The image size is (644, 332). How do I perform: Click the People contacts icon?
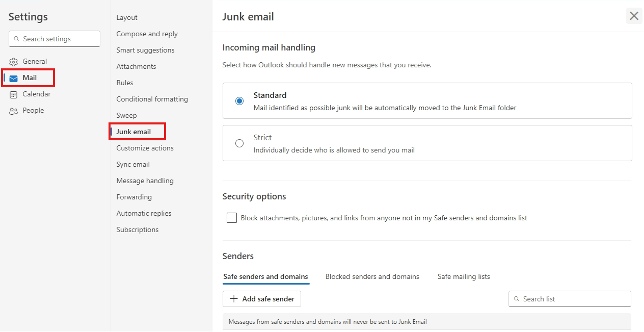[14, 111]
